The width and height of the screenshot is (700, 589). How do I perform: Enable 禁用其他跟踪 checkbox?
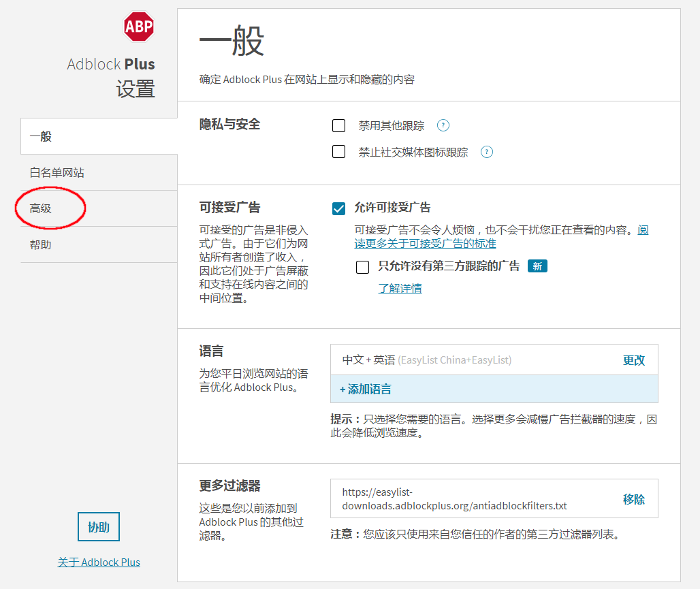click(339, 125)
